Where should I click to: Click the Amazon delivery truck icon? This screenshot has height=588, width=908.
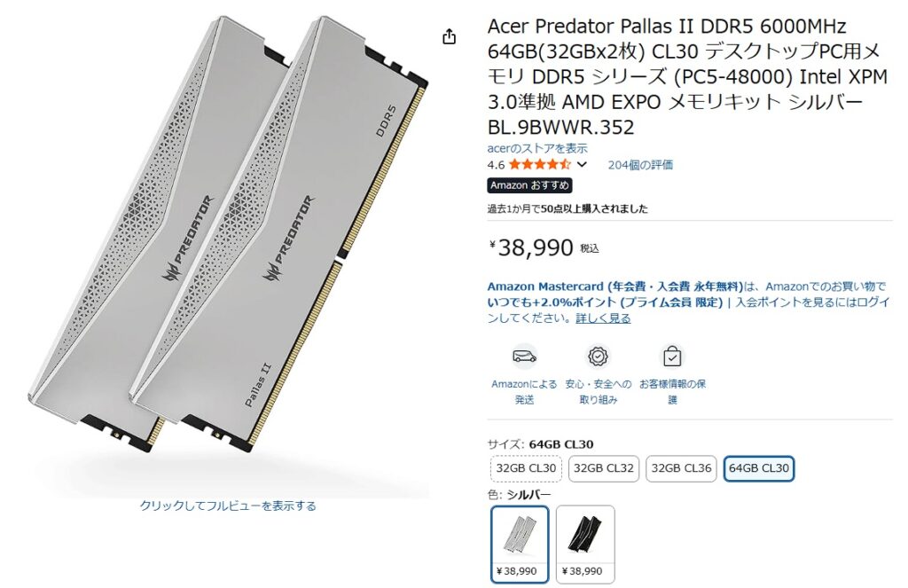[524, 357]
